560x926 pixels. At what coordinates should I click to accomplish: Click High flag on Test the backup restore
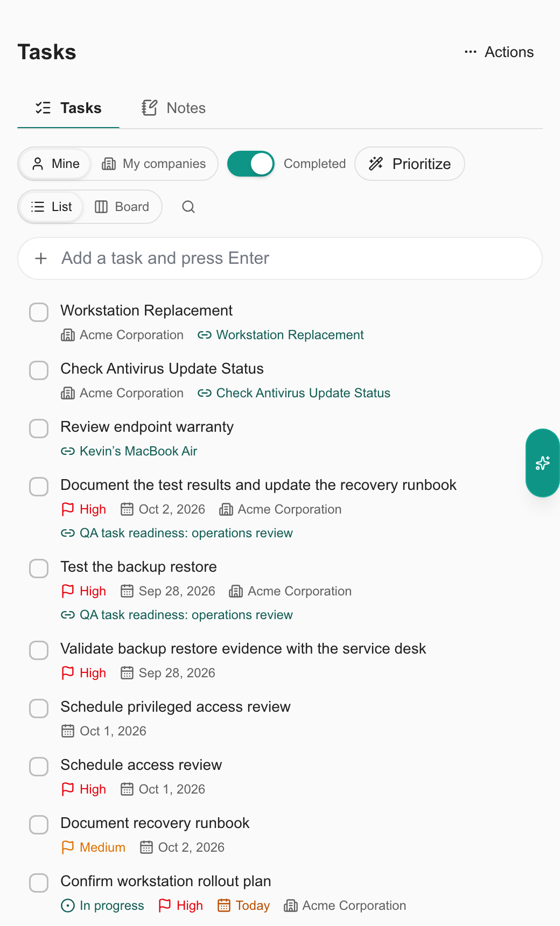point(83,591)
